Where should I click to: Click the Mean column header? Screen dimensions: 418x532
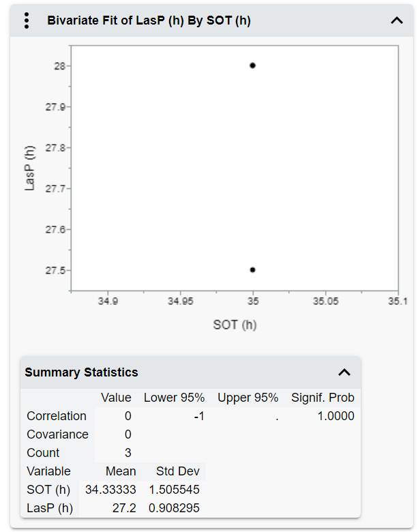point(121,471)
